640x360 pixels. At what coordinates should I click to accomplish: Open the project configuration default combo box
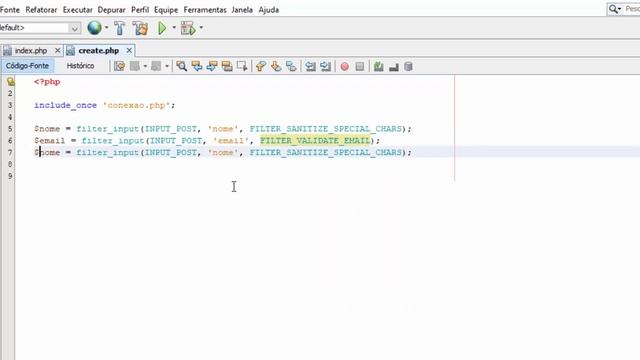40,28
